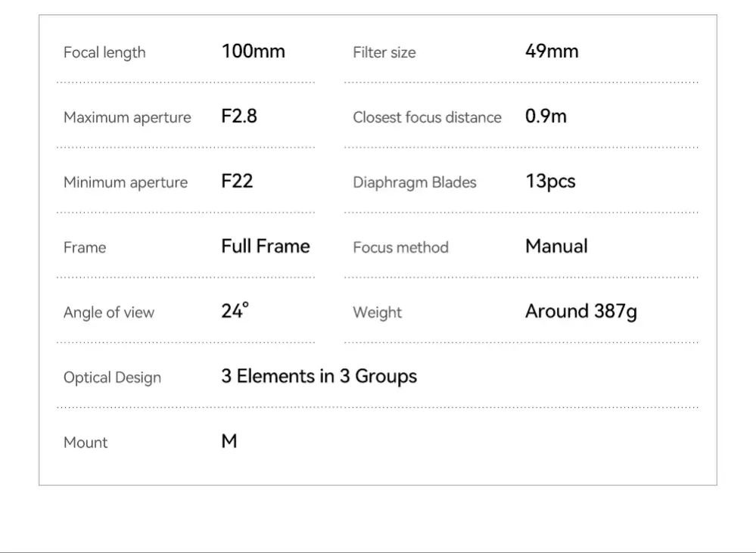Click the Mount label
The image size is (756, 553).
point(86,443)
